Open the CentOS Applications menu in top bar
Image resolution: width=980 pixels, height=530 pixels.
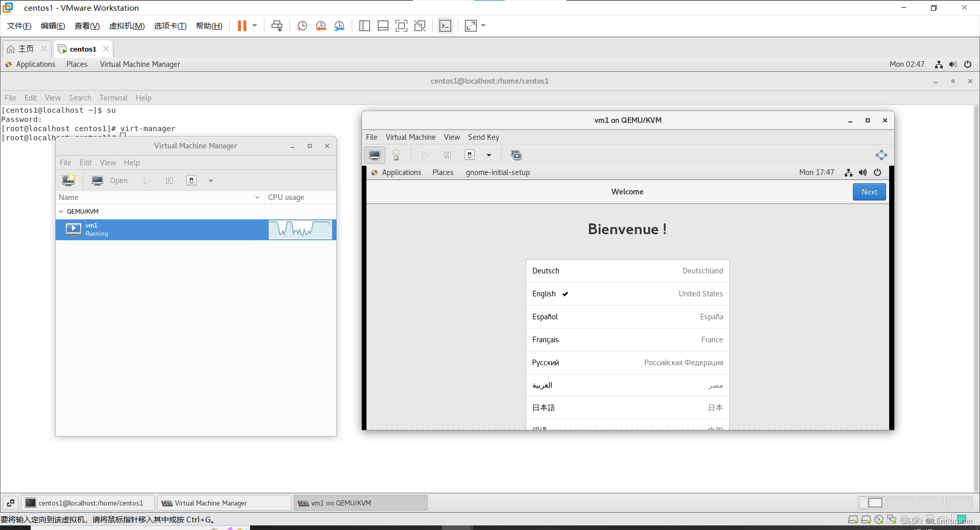tap(35, 64)
